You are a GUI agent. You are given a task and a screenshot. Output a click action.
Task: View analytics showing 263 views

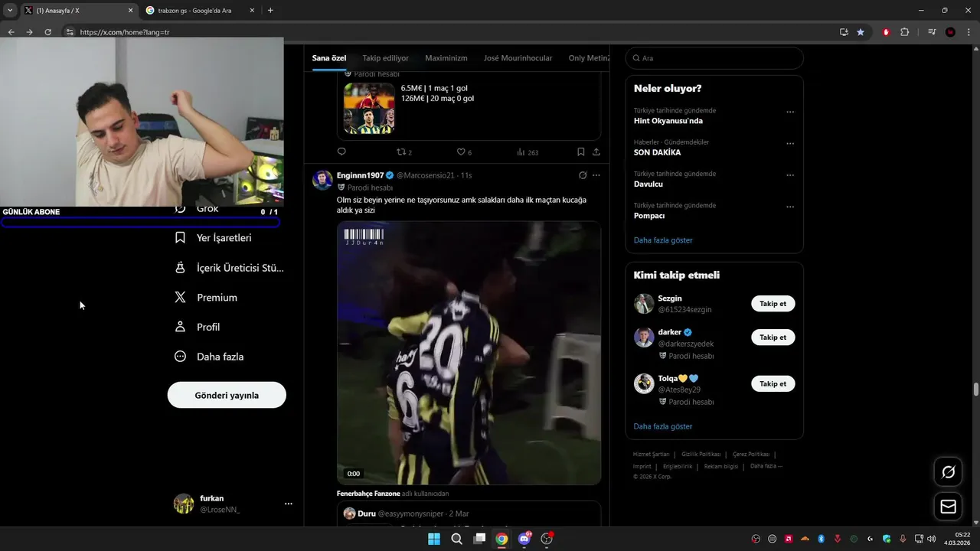click(528, 152)
